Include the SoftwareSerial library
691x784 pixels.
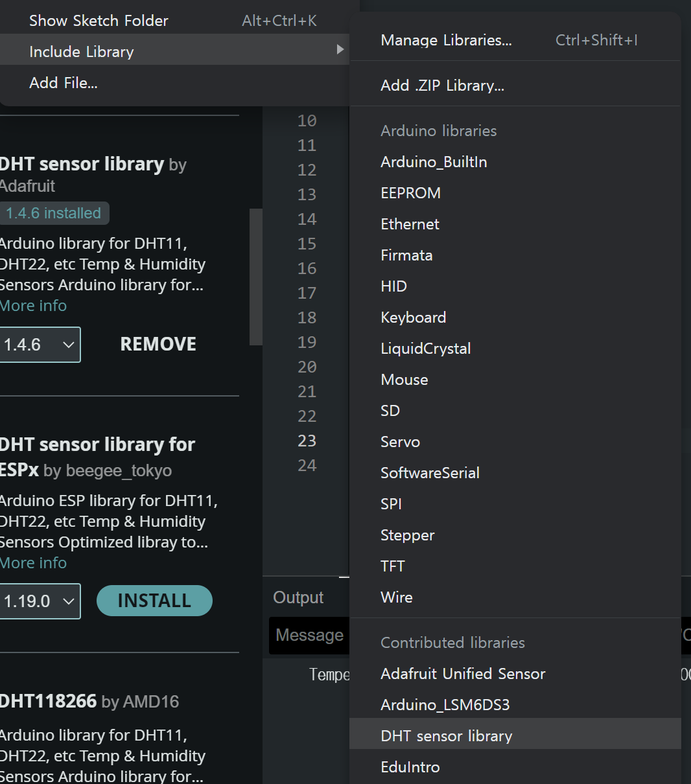[x=515, y=473]
